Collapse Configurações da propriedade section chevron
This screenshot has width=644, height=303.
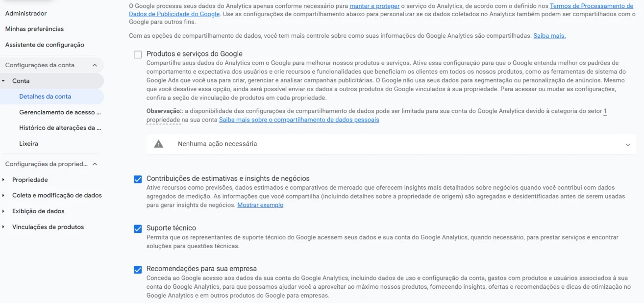[95, 164]
